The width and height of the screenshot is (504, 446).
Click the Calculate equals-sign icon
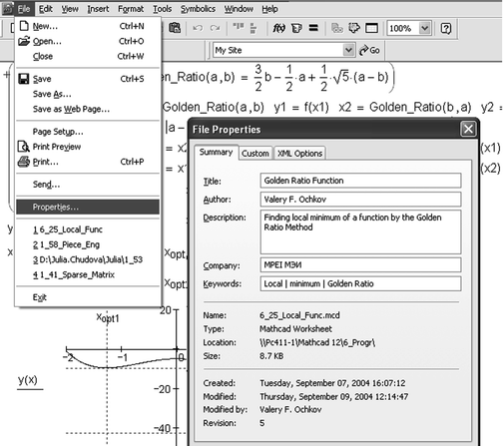coord(313,28)
